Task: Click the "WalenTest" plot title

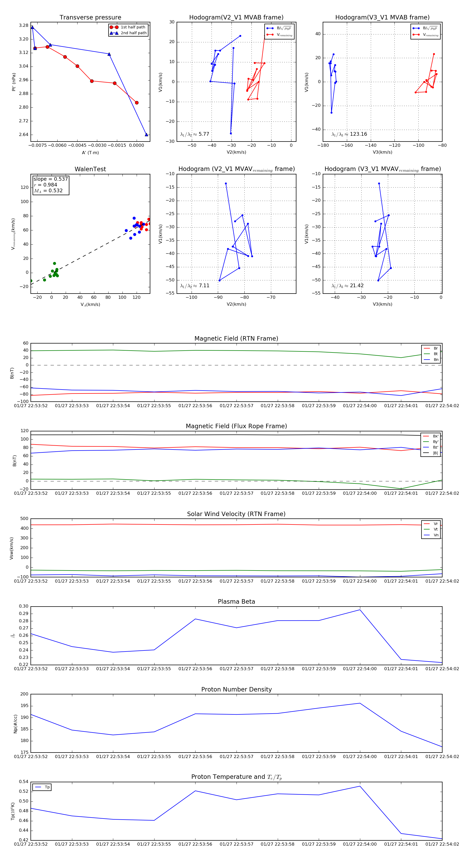Action: click(x=90, y=169)
